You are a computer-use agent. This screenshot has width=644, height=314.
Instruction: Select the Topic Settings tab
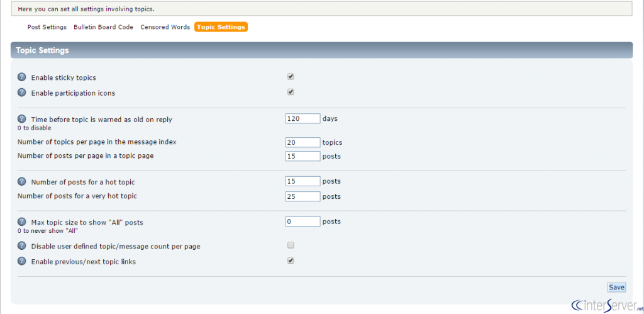(x=221, y=27)
